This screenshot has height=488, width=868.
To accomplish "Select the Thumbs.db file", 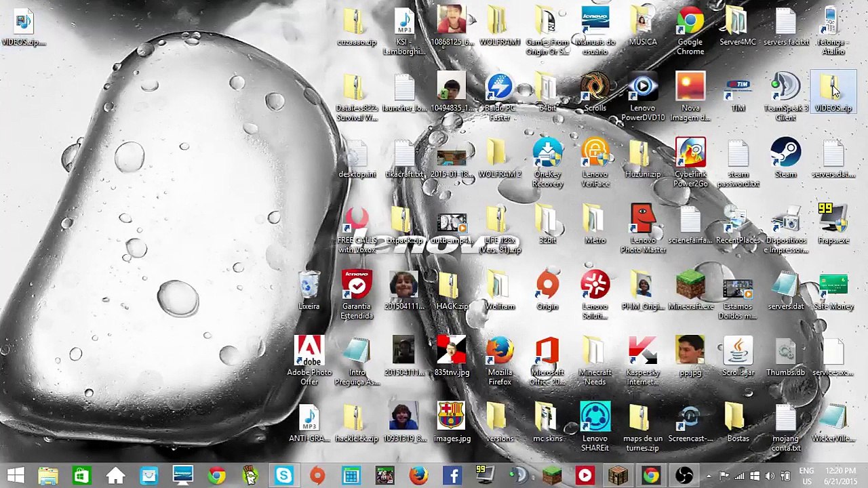I will [785, 357].
